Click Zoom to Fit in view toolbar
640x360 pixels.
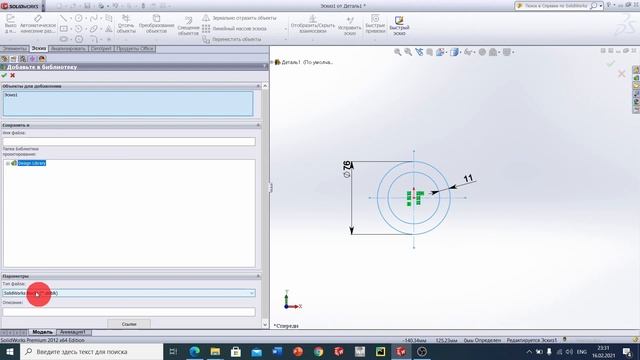(x=398, y=52)
